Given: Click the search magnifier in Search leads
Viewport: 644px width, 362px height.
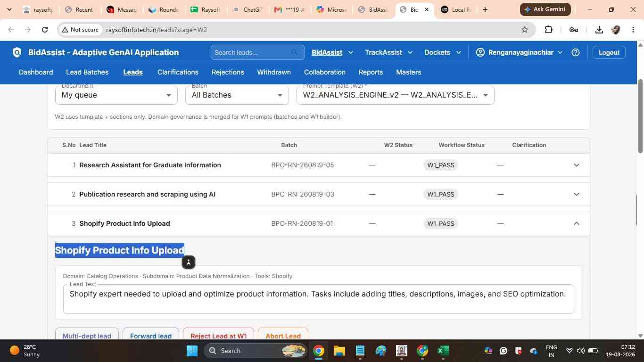Looking at the screenshot, I should click(295, 52).
